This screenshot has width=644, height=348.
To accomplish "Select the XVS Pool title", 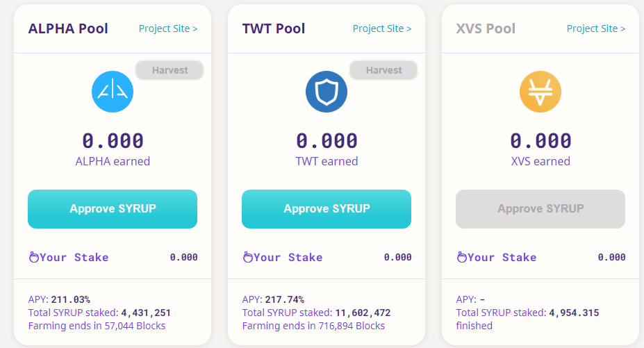I will [486, 28].
